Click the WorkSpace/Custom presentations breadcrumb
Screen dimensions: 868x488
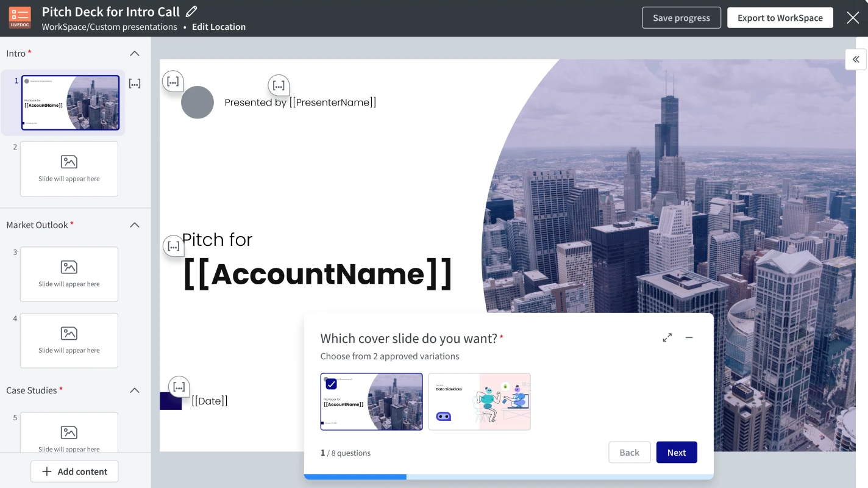110,27
